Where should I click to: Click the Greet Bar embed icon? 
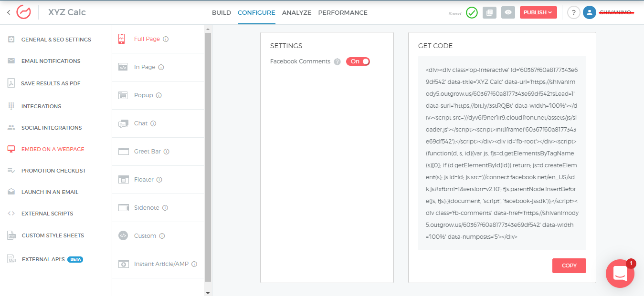tap(124, 152)
